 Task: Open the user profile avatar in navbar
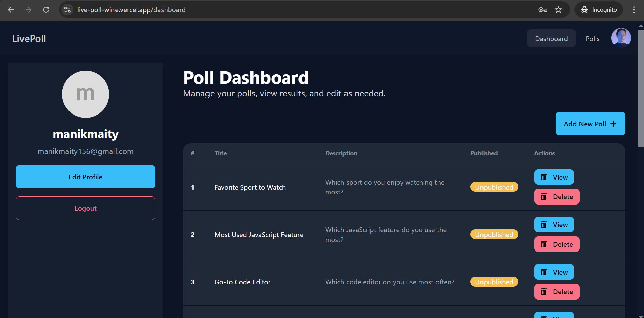coord(621,38)
